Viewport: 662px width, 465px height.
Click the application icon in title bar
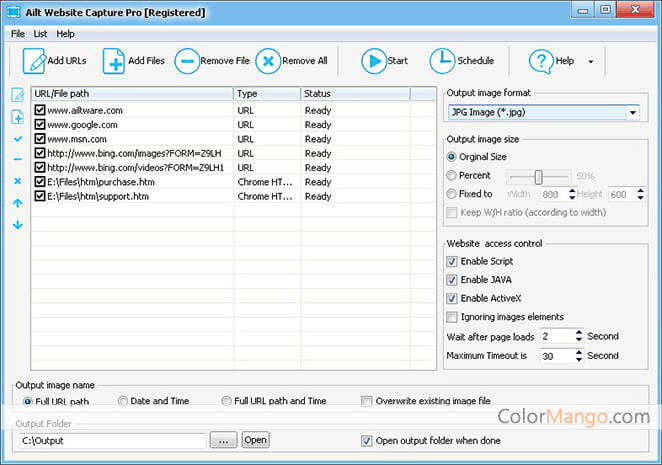click(x=13, y=11)
